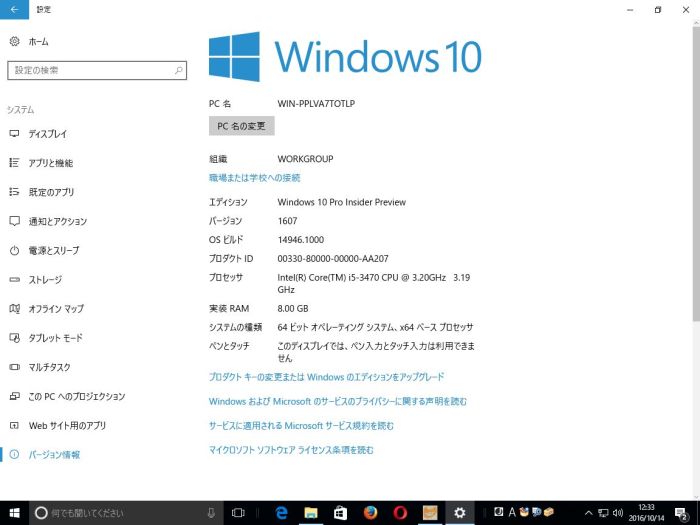This screenshot has height=525, width=700.
Task: Open 既定のアプリ settings
Action: pos(50,192)
